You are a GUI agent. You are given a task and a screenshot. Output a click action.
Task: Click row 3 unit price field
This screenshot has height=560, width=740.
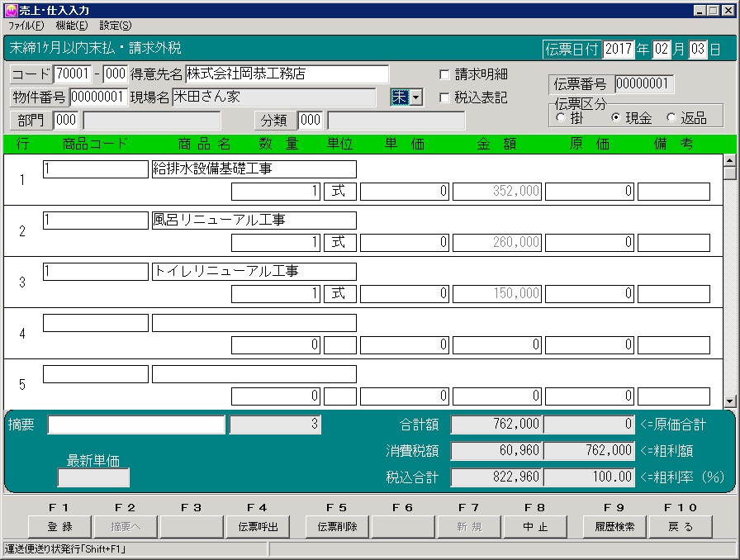[405, 294]
